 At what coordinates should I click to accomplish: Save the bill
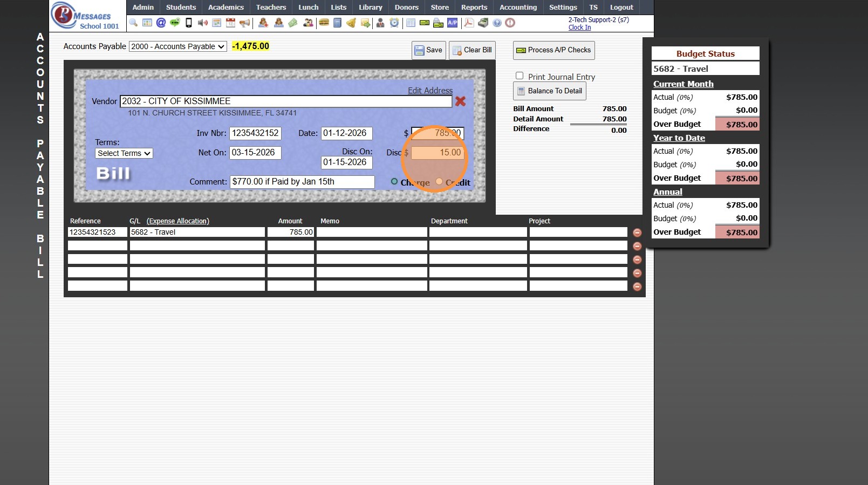point(428,50)
